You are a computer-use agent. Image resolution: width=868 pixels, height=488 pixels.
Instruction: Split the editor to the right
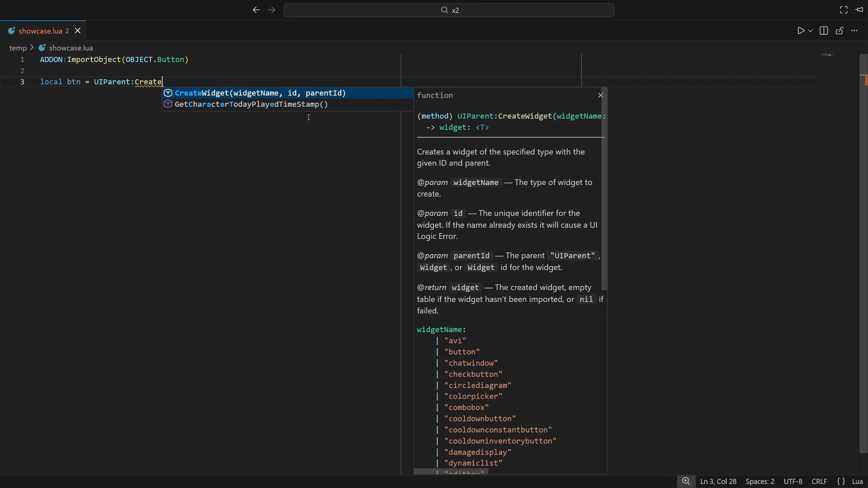tap(824, 31)
